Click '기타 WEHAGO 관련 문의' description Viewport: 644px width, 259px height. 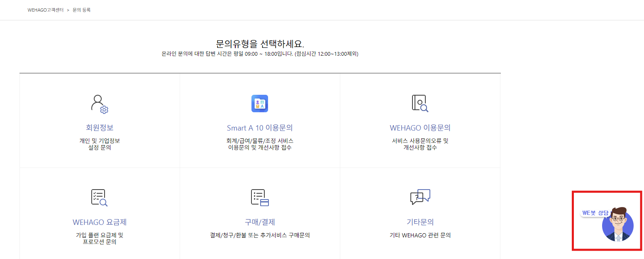click(420, 235)
